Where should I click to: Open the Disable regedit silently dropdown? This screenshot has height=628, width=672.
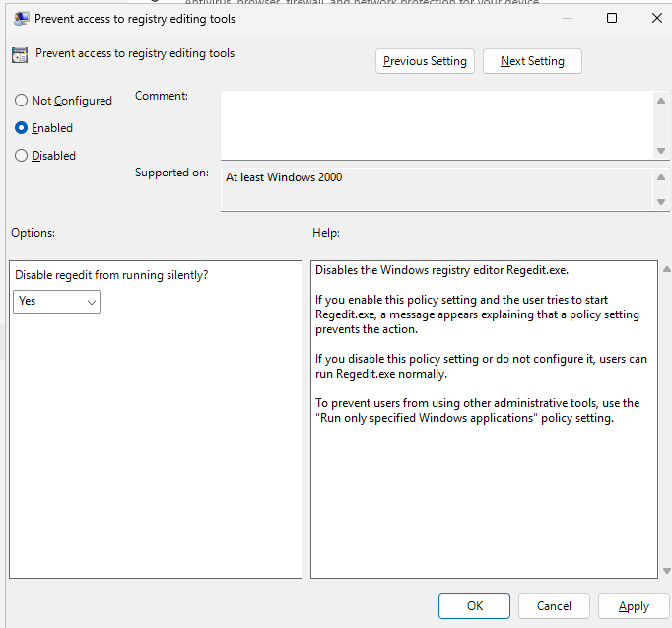pyautogui.click(x=56, y=302)
